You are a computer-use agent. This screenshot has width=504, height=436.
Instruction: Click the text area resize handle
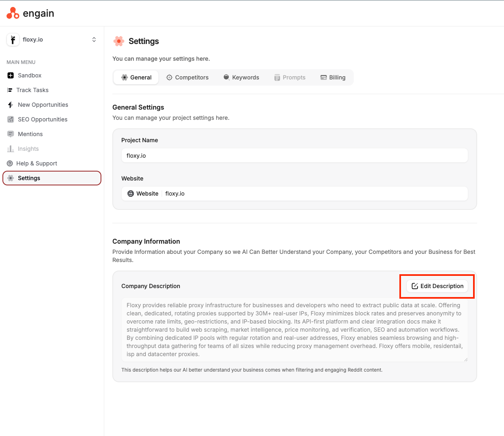pyautogui.click(x=466, y=359)
